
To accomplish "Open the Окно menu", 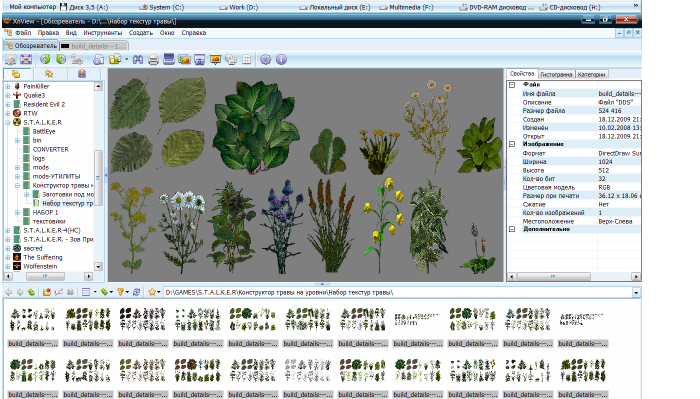I will click(167, 33).
